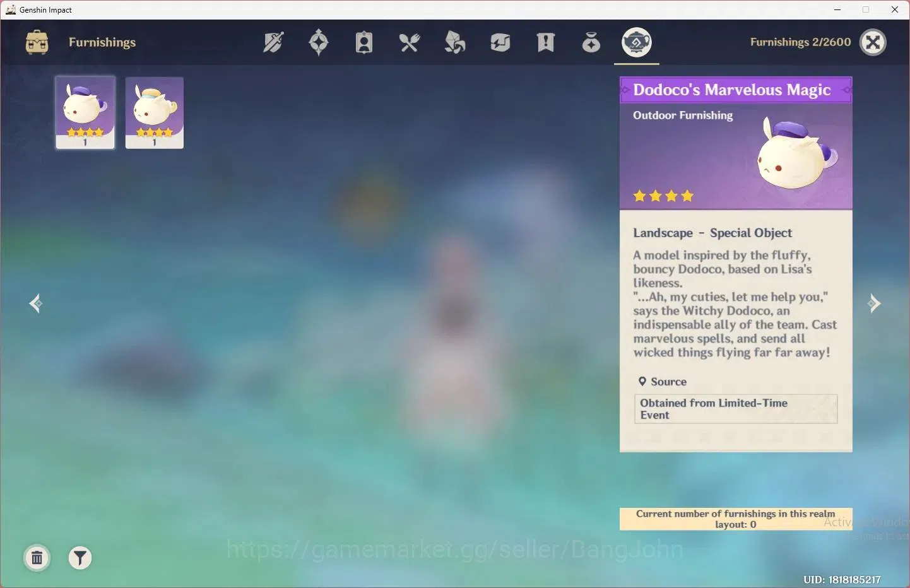Image resolution: width=910 pixels, height=588 pixels.
Task: Click the Source location pin label
Action: [x=662, y=382]
